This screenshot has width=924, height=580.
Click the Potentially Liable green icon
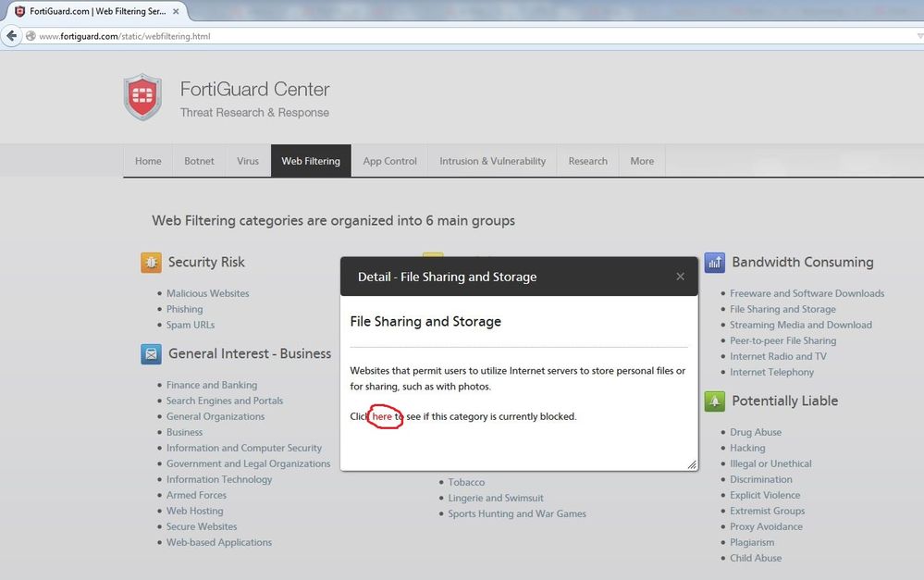coord(715,401)
